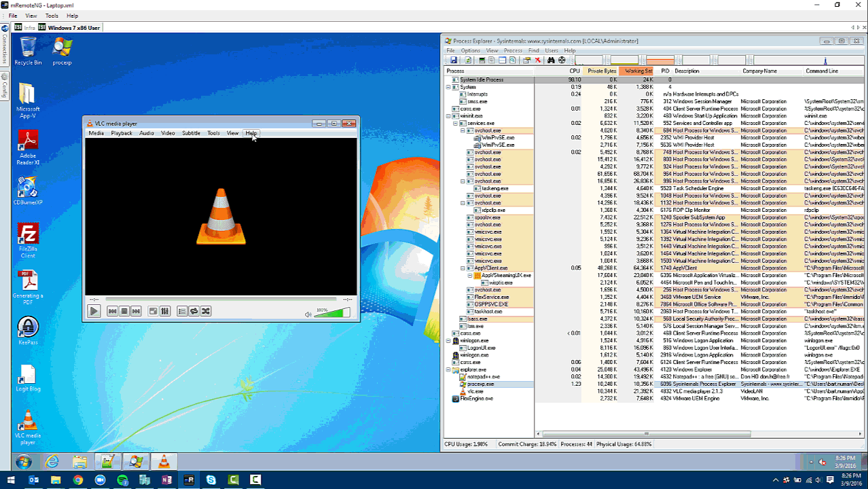Click VLC next track button

pyautogui.click(x=136, y=311)
